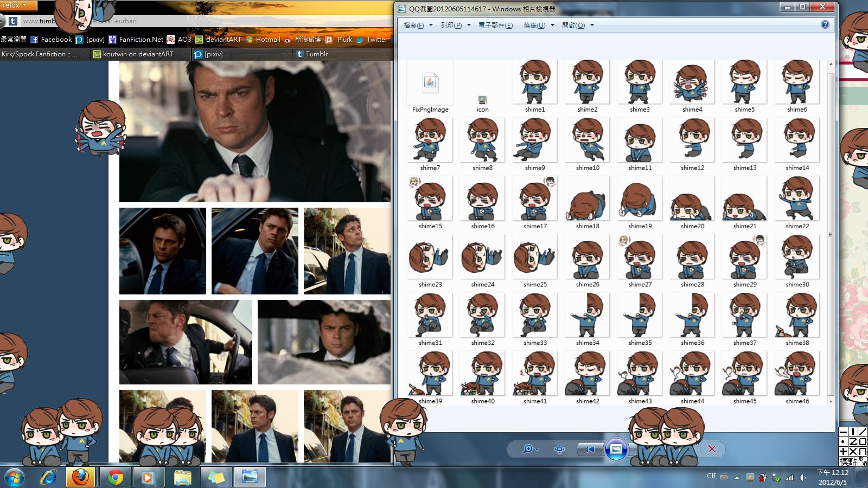The height and width of the screenshot is (488, 868).
Task: Click the actual size button in Photo Viewer
Action: click(560, 449)
